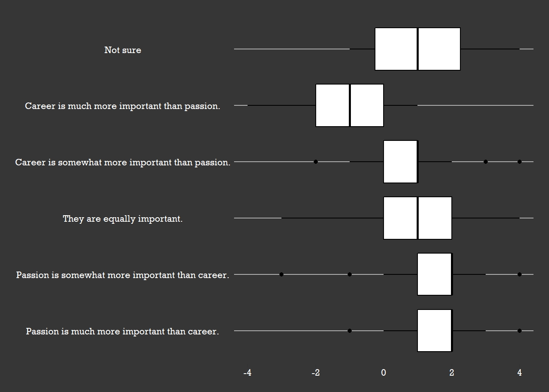Click the box for Passion somewhat more important
This screenshot has height=392, width=549.
(x=435, y=274)
